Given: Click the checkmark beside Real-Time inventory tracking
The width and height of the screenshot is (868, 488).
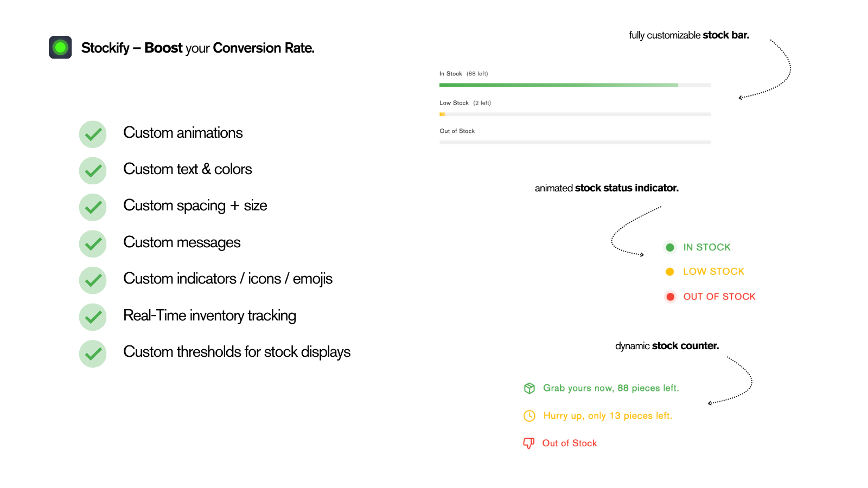Looking at the screenshot, I should tap(93, 317).
